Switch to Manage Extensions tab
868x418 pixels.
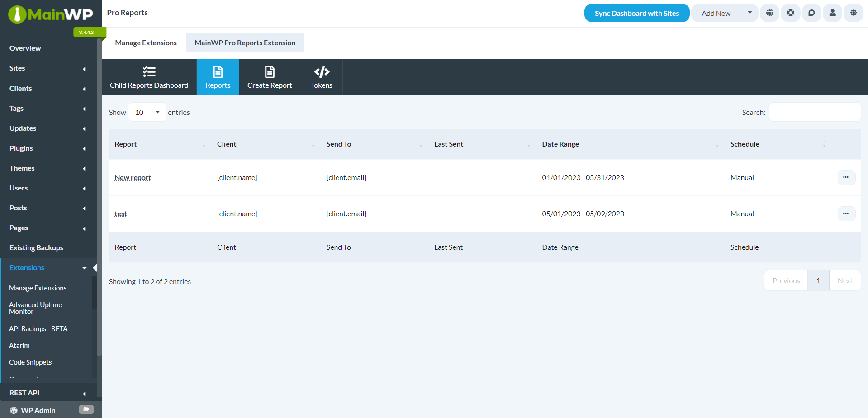coord(146,43)
